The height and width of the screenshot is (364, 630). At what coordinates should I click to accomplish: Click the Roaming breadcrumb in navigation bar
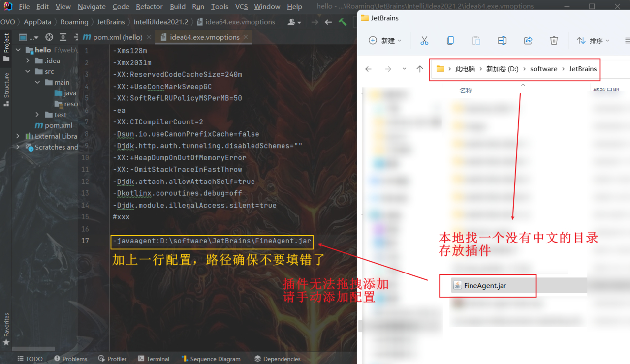pos(74,22)
